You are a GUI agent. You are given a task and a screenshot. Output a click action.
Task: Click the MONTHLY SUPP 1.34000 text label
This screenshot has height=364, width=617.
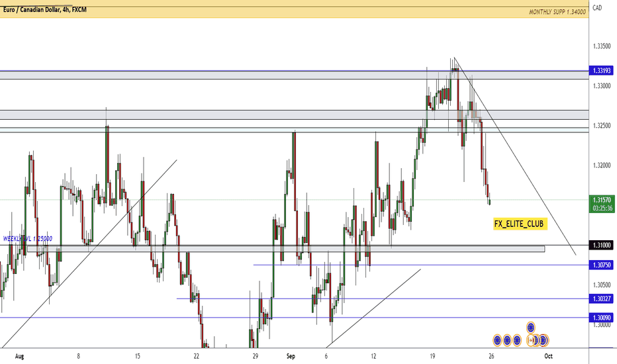coord(557,12)
